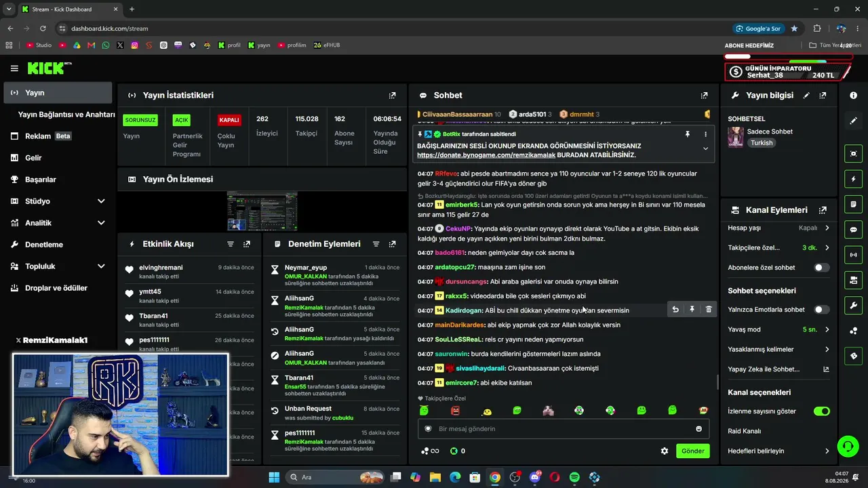Edit stream info with Yayın bilgisi pencil
The width and height of the screenshot is (868, 488).
point(806,96)
